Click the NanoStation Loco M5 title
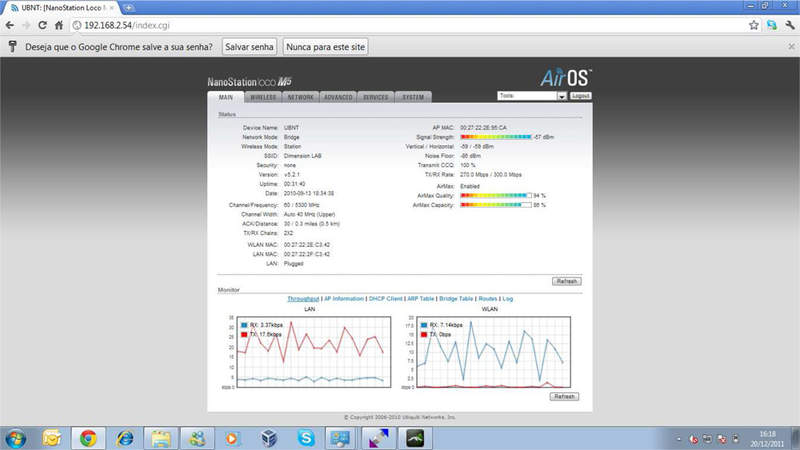 pos(249,82)
